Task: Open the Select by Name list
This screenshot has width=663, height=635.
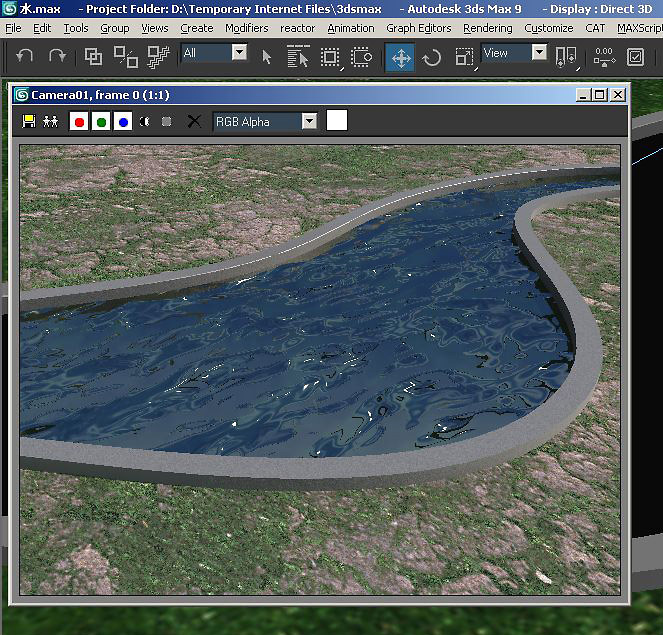Action: pyautogui.click(x=298, y=57)
